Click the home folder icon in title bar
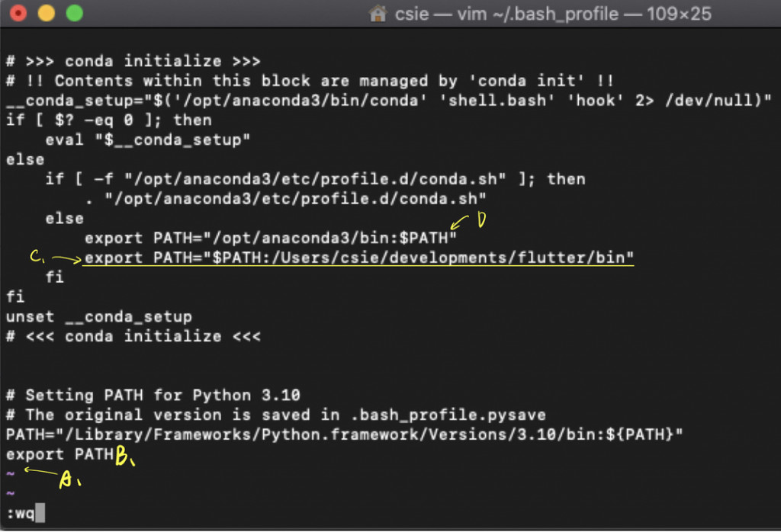 coord(378,14)
